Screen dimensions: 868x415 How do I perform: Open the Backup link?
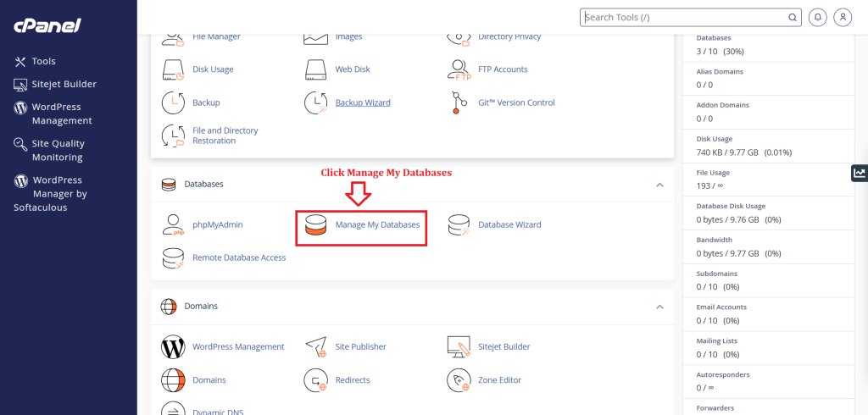[x=207, y=102]
